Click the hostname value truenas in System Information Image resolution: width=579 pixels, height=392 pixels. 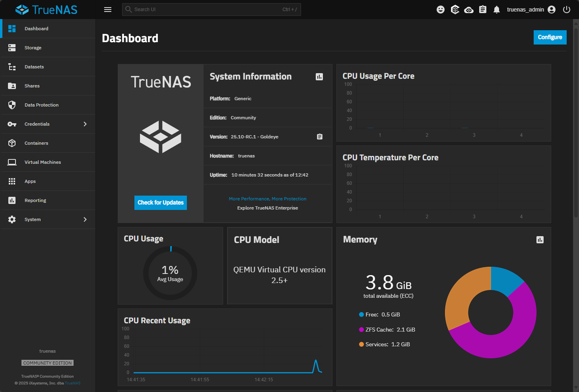click(x=247, y=156)
